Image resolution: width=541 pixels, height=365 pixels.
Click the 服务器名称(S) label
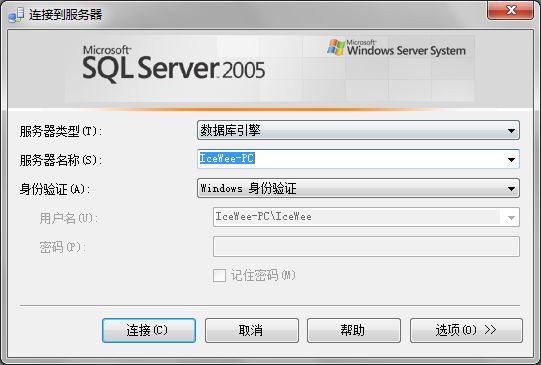point(61,160)
